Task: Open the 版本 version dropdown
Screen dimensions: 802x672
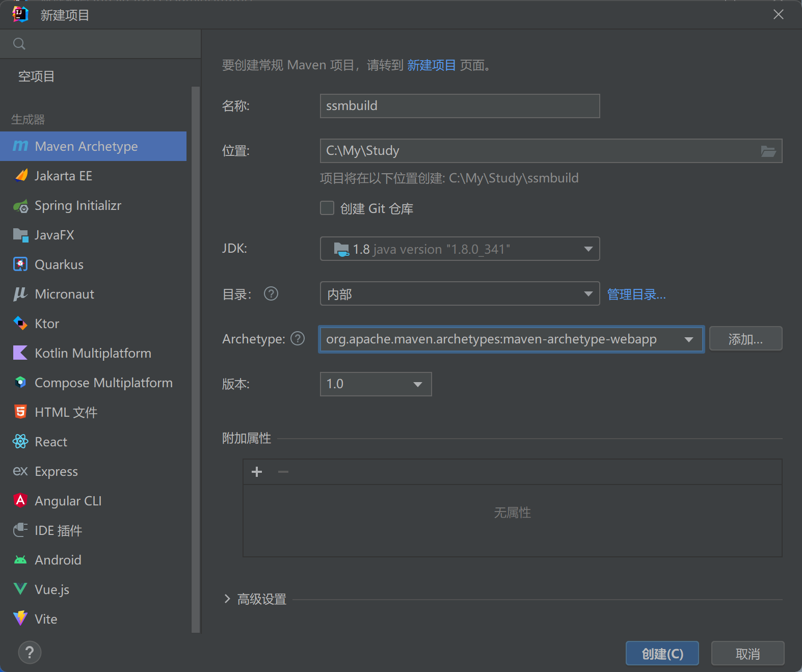Action: tap(376, 384)
